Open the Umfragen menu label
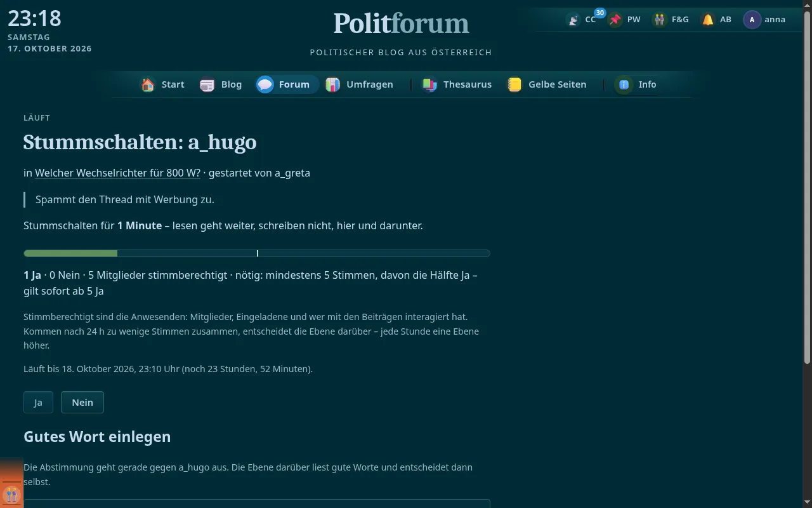 click(370, 84)
